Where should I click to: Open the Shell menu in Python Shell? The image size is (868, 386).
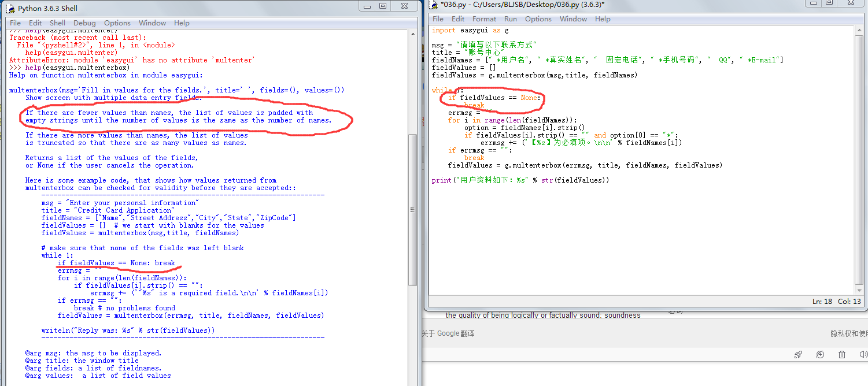pos(57,23)
